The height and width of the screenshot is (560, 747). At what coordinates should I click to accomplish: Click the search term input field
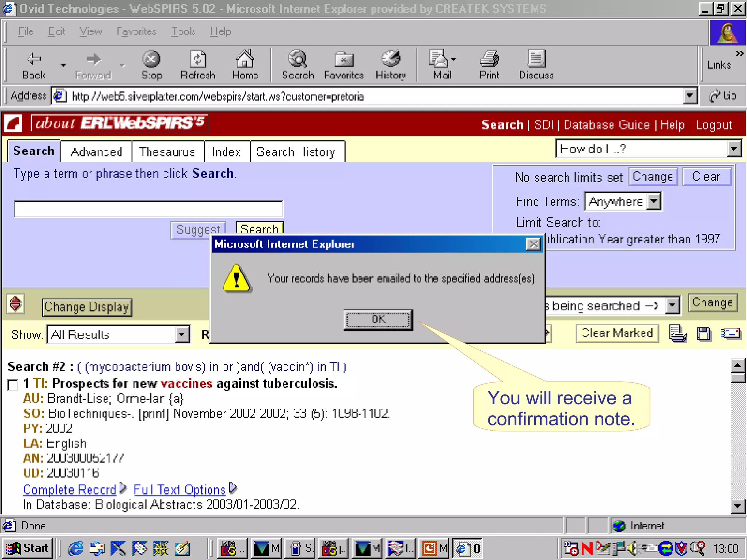(148, 209)
